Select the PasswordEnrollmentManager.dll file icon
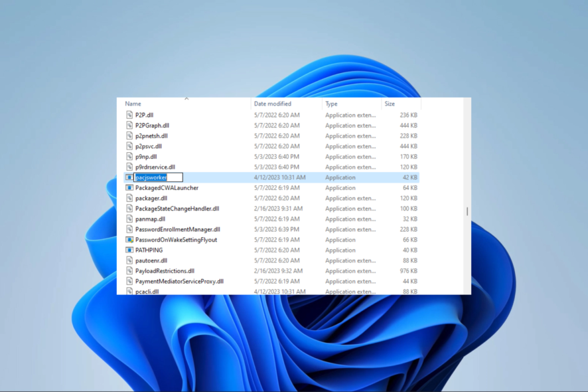Viewport: 588px width, 392px height. 129,229
